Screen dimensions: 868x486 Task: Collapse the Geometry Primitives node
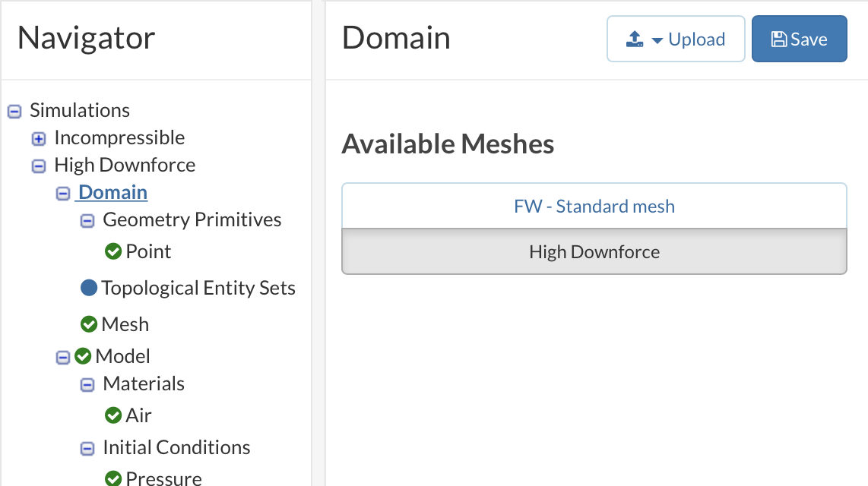coord(87,220)
